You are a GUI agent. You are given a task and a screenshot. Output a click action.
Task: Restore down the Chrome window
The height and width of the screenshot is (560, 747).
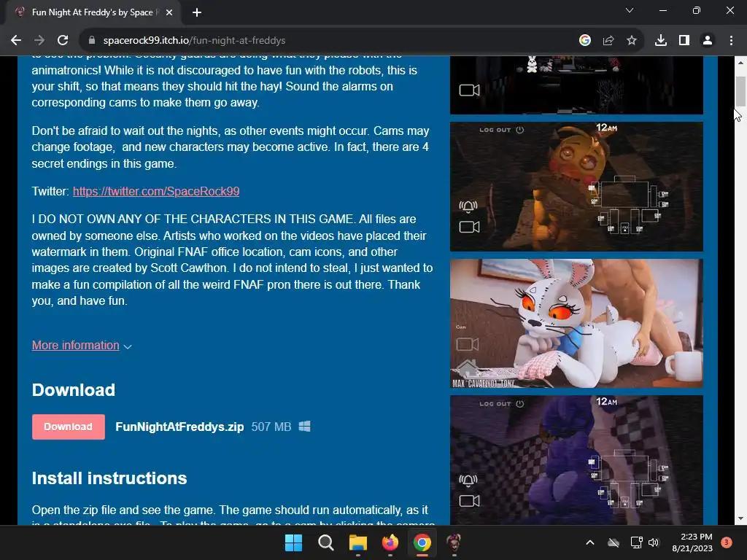click(697, 10)
